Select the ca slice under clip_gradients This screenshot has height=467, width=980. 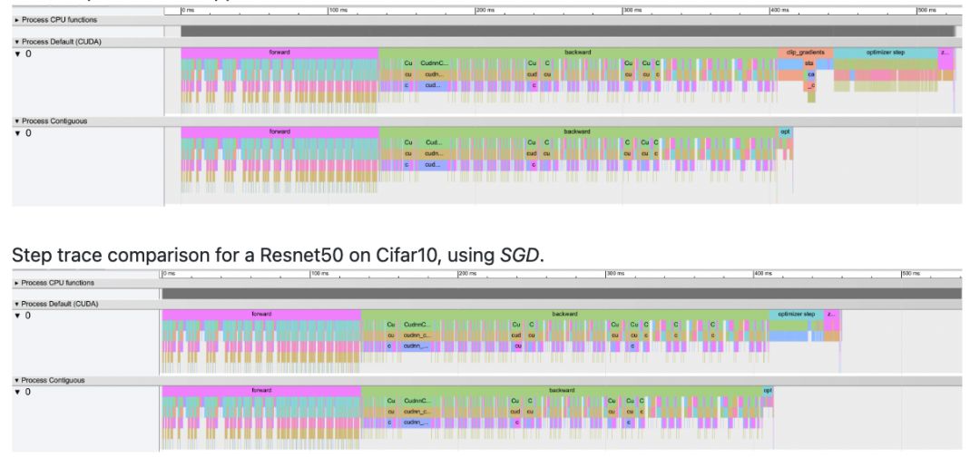tap(811, 75)
